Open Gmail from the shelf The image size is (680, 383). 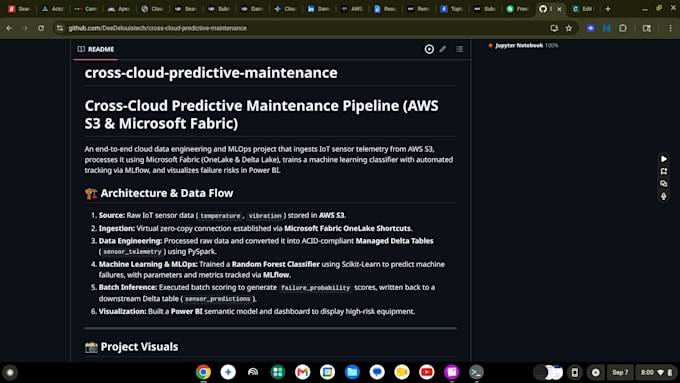(302, 372)
